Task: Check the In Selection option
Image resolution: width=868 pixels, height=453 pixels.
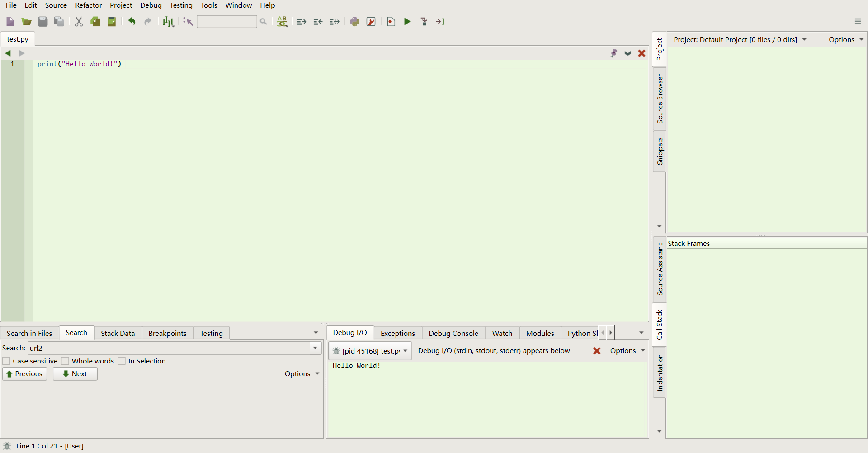Action: coord(122,361)
